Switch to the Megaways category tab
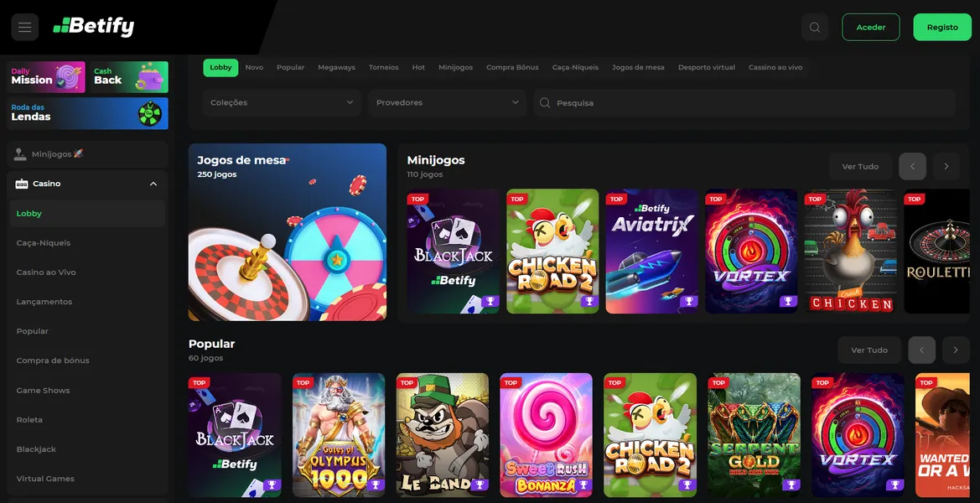Viewport: 980px width, 503px height. (336, 67)
